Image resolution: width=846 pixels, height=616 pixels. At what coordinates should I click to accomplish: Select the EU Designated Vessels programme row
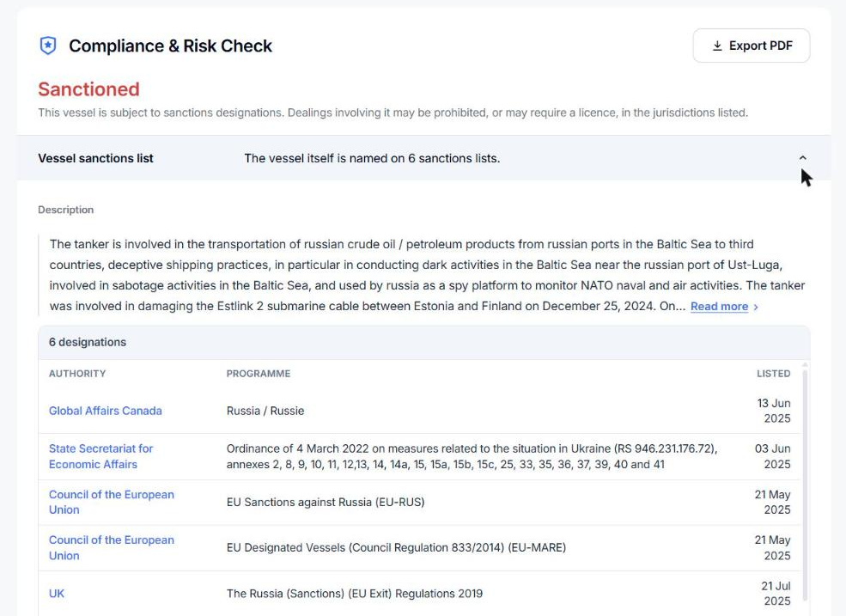pyautogui.click(x=420, y=548)
